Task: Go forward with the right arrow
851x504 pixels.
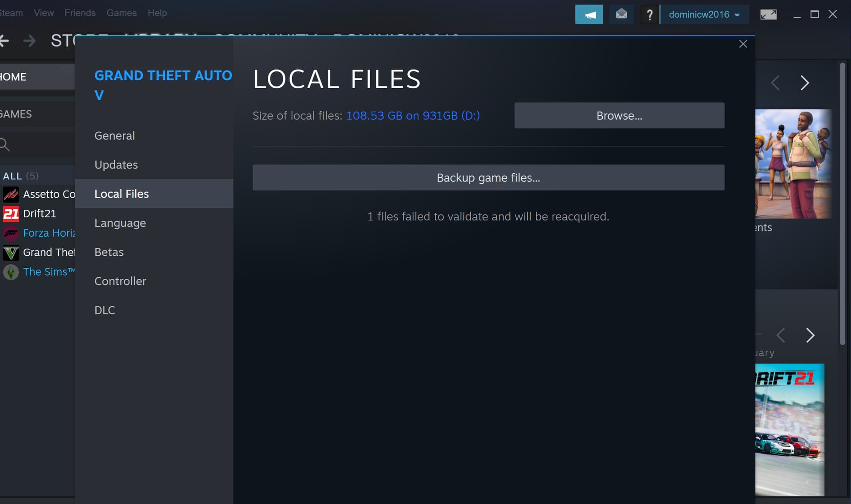Action: 30,41
